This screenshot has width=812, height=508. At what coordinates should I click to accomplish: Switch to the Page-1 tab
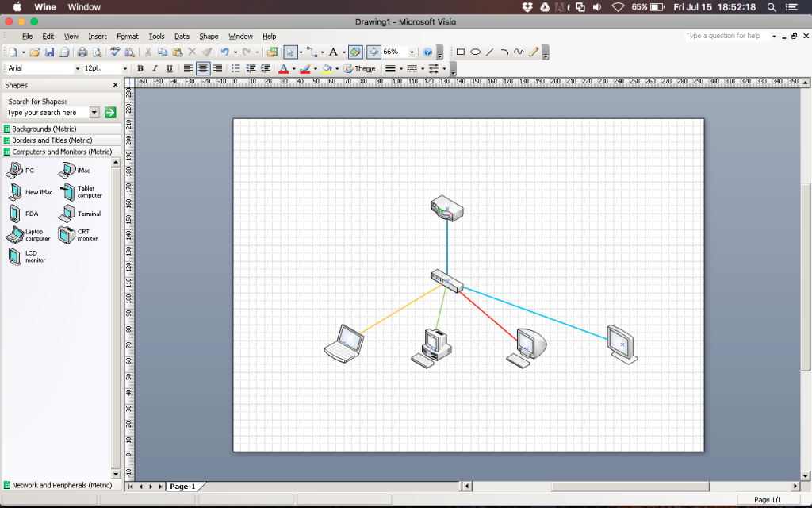182,487
